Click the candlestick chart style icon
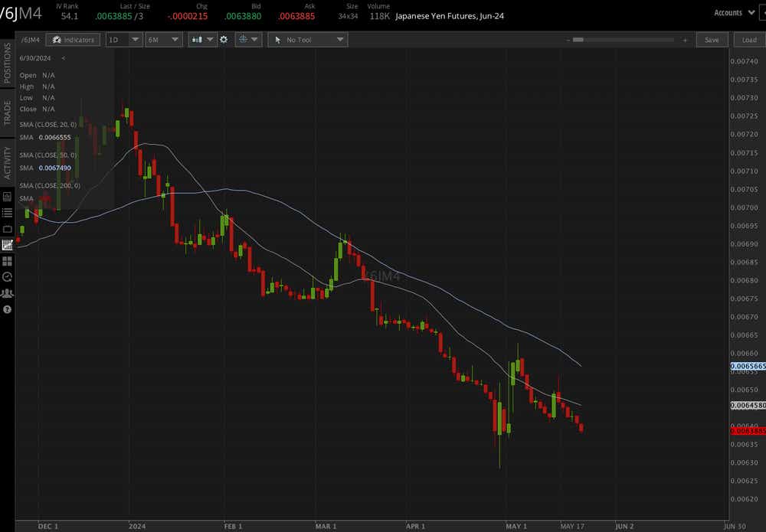766x532 pixels. click(198, 39)
